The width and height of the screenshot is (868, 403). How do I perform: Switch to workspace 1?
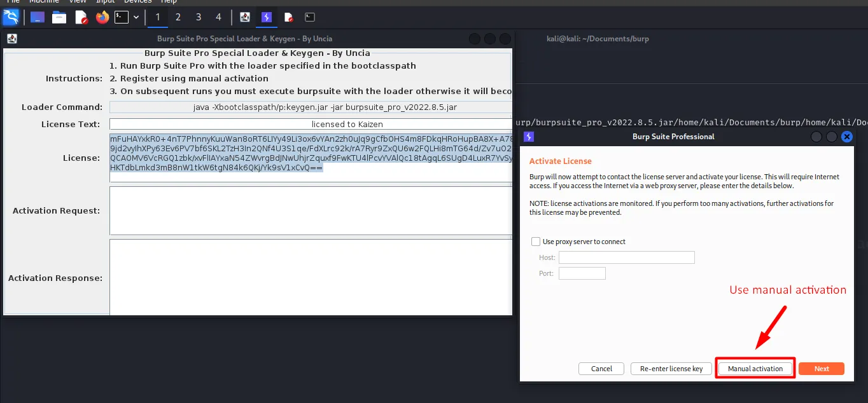pos(158,17)
